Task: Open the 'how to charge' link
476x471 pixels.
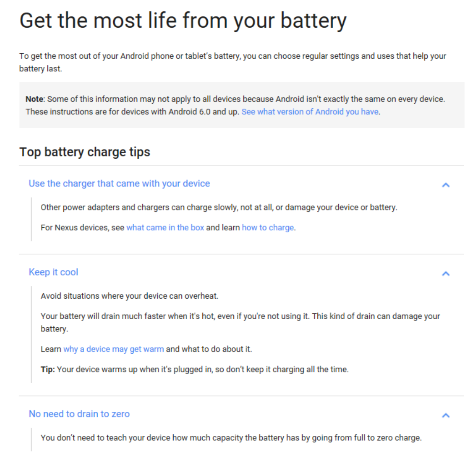Action: 268,228
